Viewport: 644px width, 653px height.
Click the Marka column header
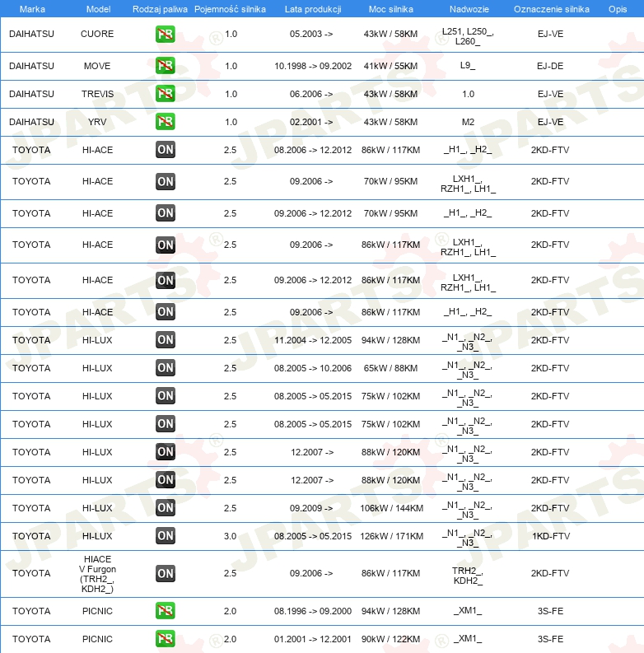click(32, 9)
